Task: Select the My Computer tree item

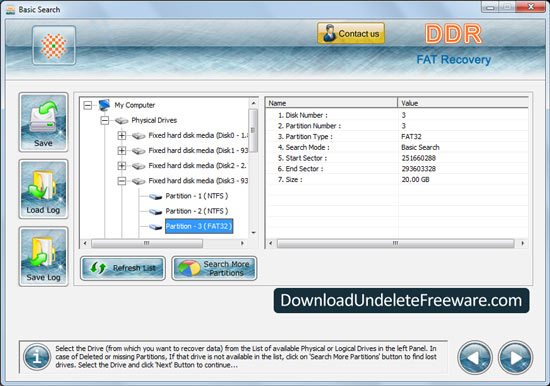Action: click(134, 105)
